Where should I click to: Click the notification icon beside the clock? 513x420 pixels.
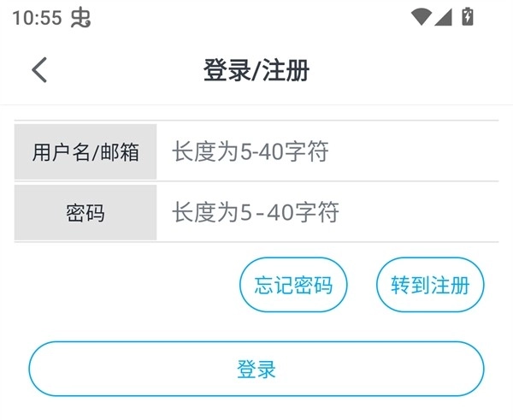tap(80, 17)
